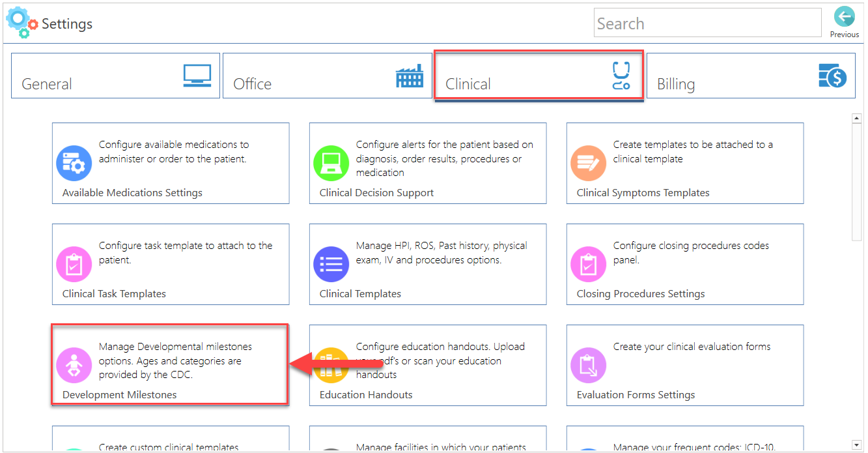Viewport: 868px width, 453px height.
Task: Click 'Create templates to be attached' description
Action: click(x=693, y=152)
